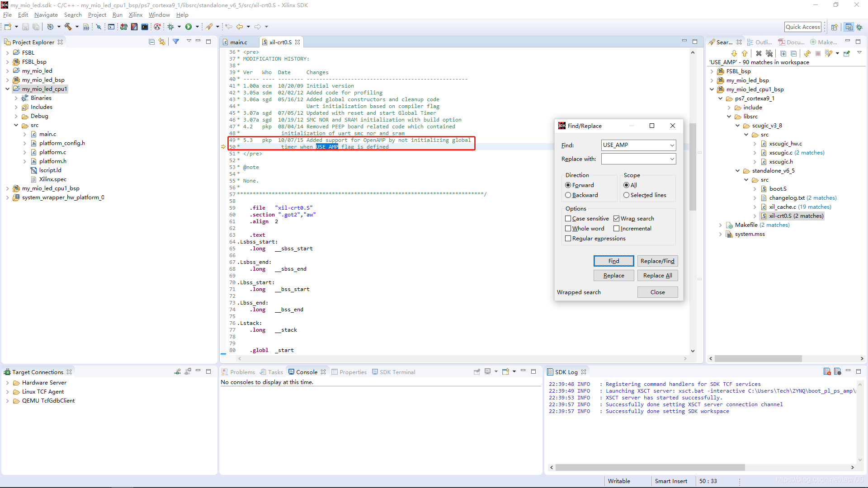Switch to the main.c editor tab
Viewport: 868px width, 488px height.
238,42
